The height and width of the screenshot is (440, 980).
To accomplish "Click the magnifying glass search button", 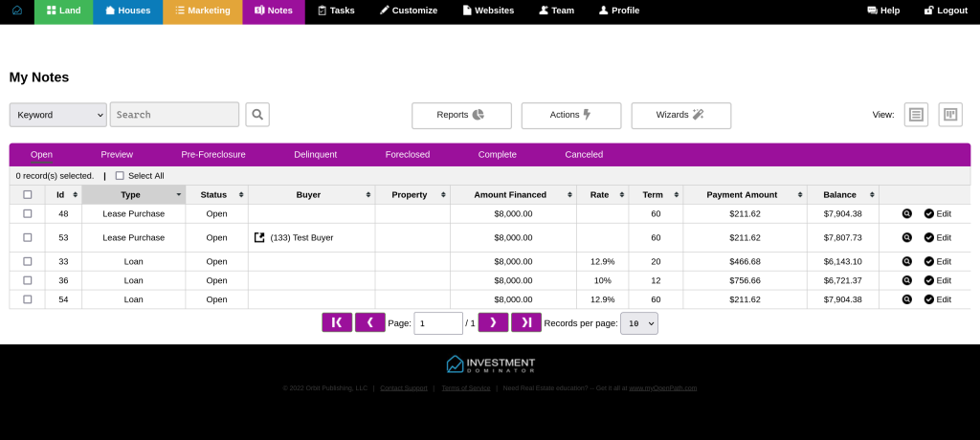I will tap(257, 115).
